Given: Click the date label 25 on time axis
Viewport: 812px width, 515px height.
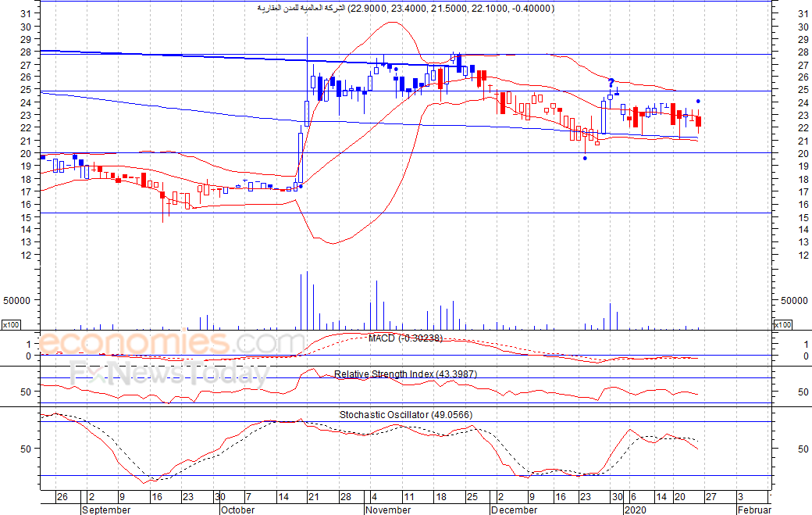Looking at the screenshot, I should [x=472, y=497].
